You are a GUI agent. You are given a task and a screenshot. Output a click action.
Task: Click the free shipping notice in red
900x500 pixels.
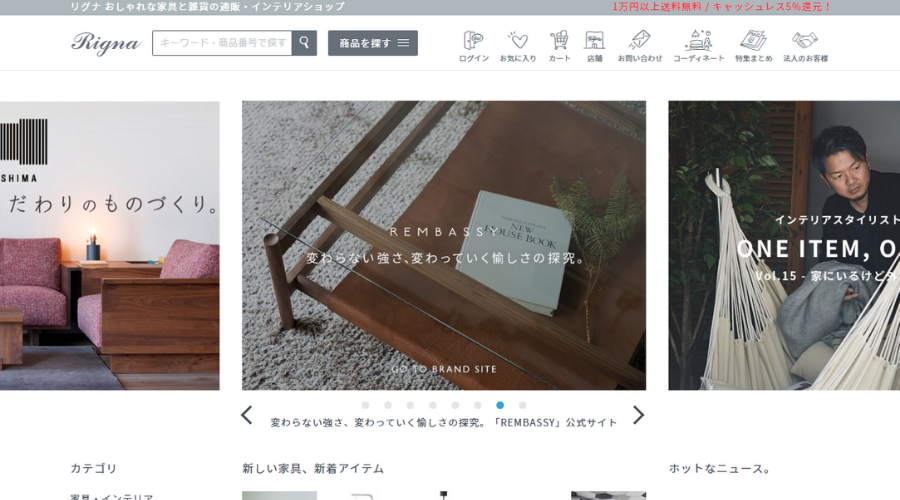tap(721, 7)
